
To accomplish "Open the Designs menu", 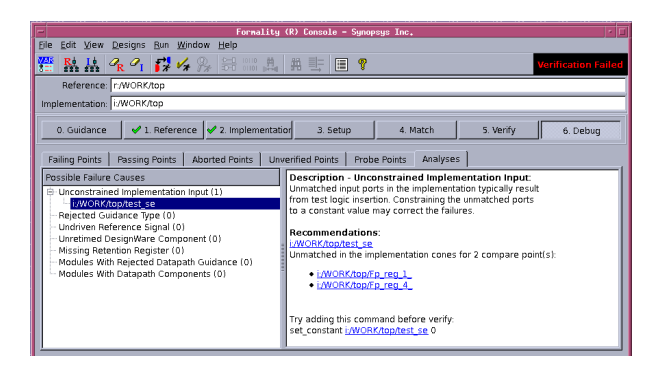I will 129,45.
